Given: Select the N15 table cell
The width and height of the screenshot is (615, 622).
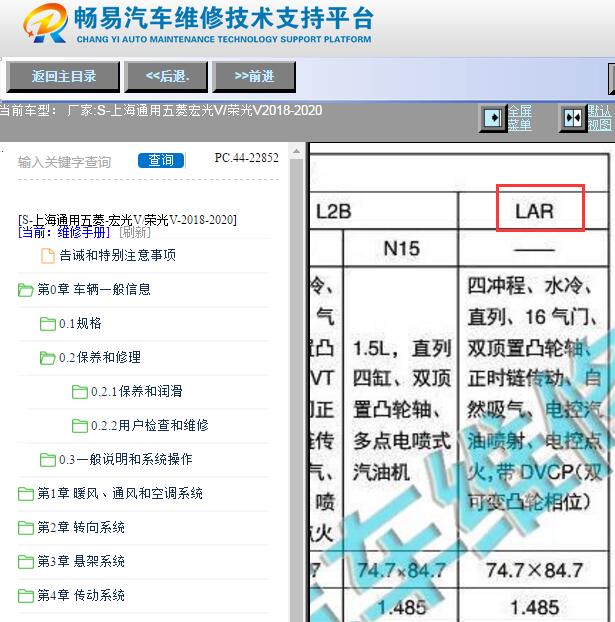Looking at the screenshot, I should (x=401, y=249).
